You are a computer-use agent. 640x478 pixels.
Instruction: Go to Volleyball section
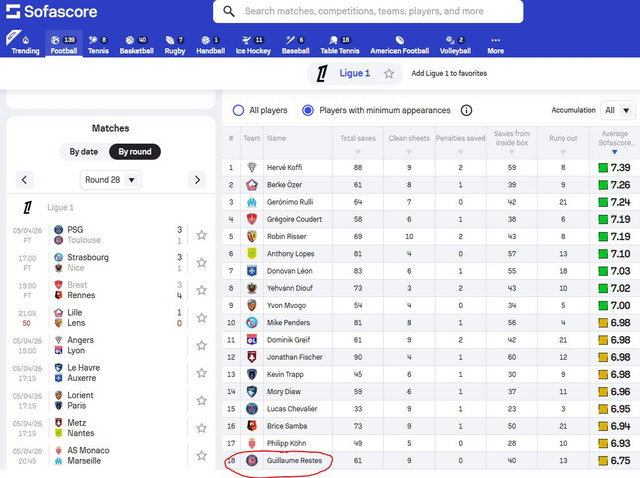pos(455,44)
